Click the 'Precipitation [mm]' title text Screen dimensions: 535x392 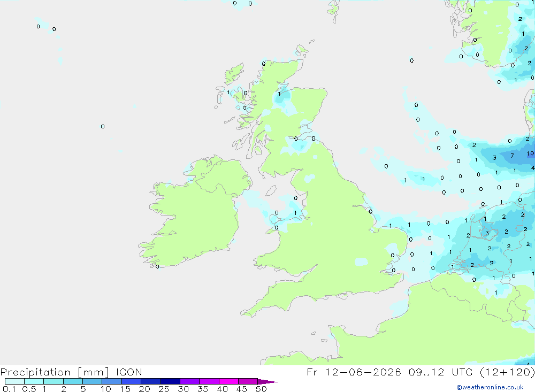pos(55,372)
